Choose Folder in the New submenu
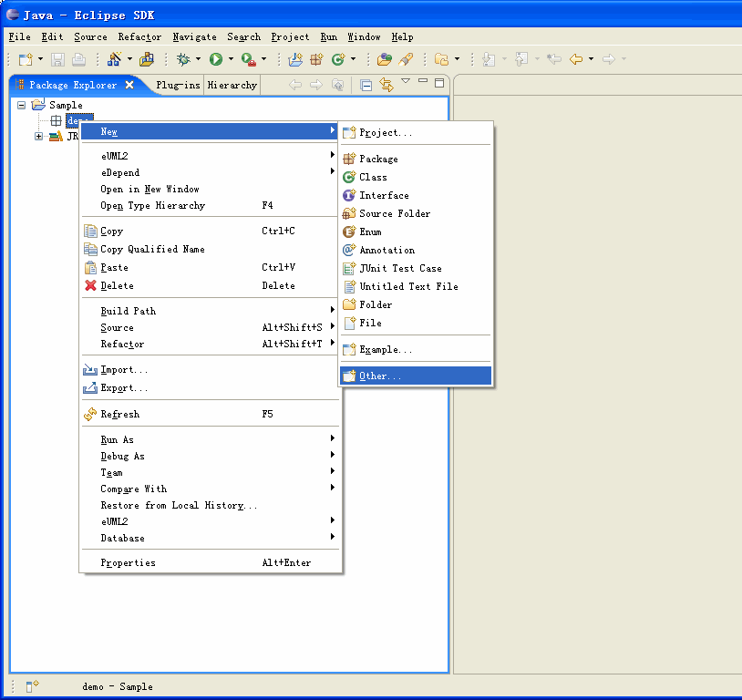 (x=416, y=304)
